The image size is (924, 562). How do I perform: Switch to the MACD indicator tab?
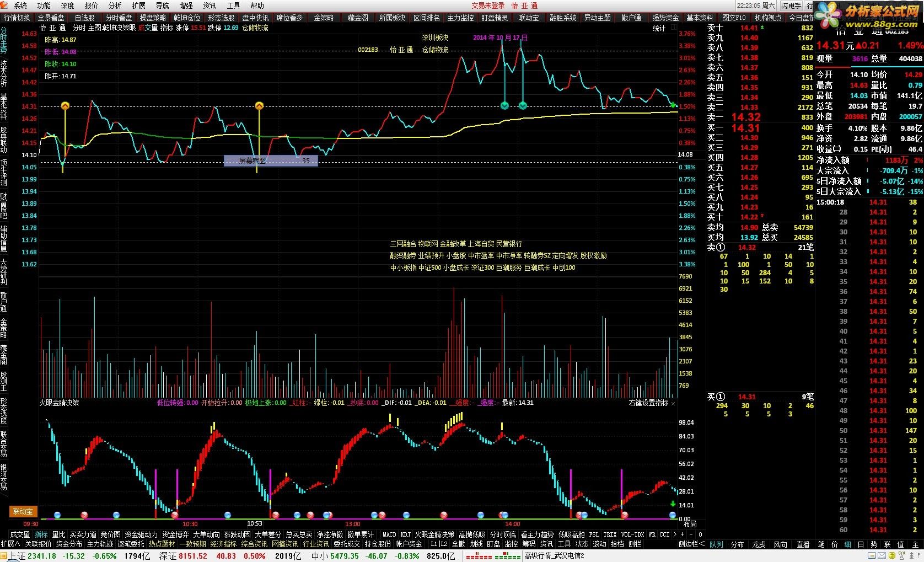389,534
